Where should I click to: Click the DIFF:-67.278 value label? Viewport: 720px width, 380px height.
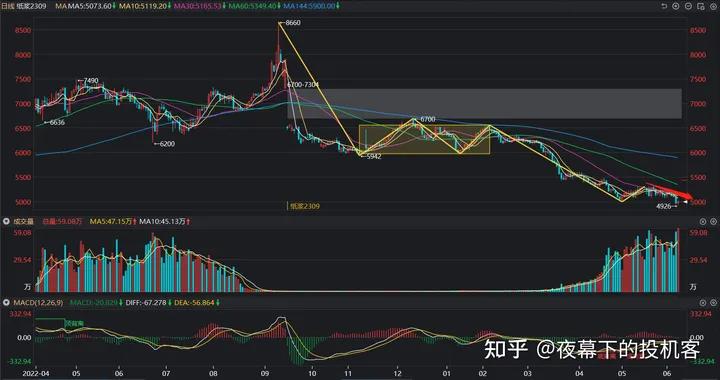pos(146,303)
